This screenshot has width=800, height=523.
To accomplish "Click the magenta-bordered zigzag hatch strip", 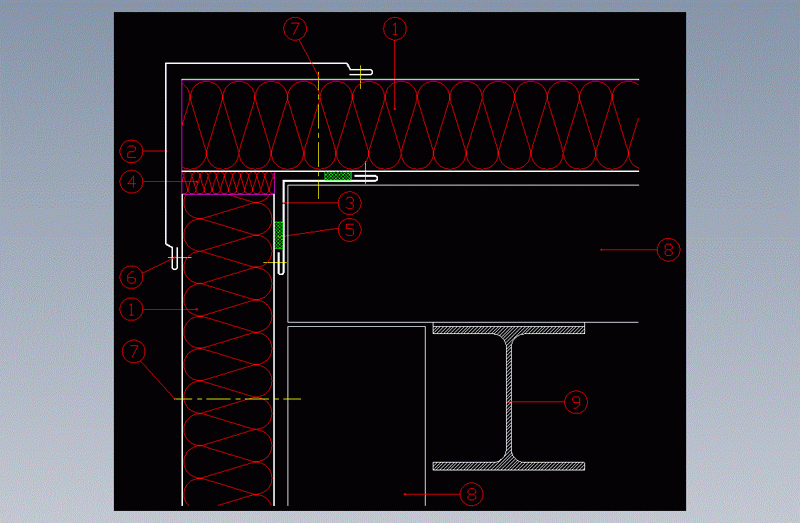I will tap(228, 183).
